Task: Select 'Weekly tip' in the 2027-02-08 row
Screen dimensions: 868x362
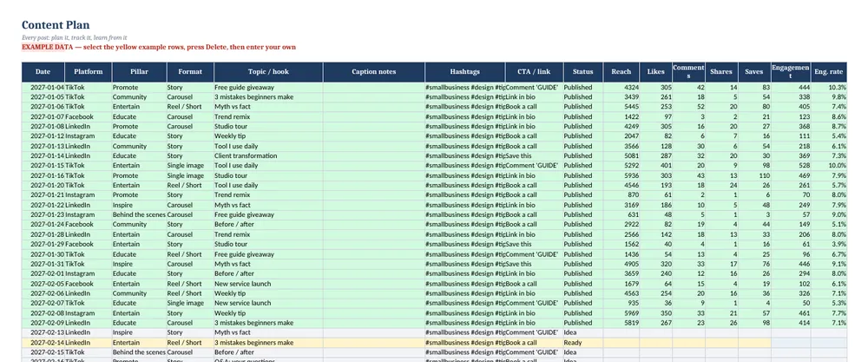Action: (268, 313)
